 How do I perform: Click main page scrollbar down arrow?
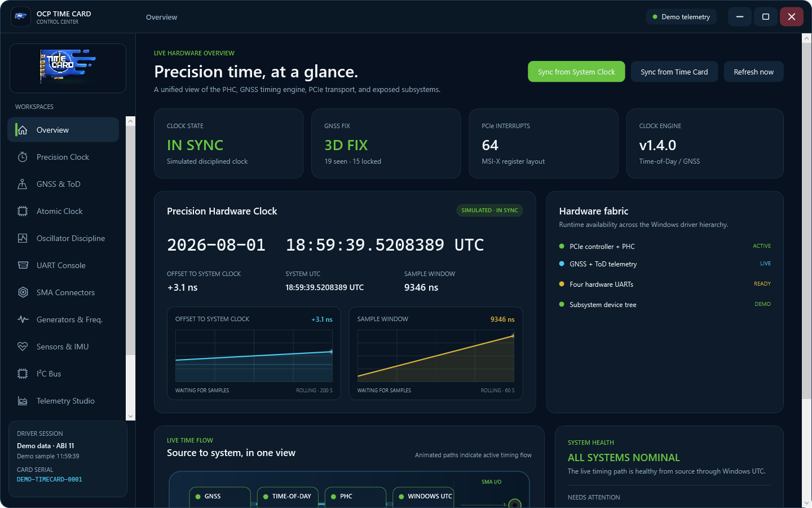(806, 502)
